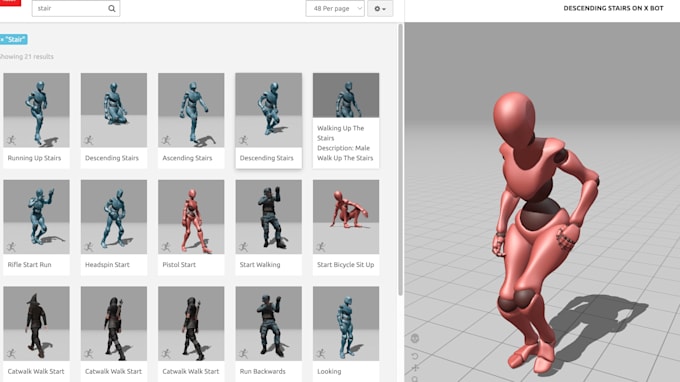Click the running-figure icon on Run Backwards
The width and height of the screenshot is (680, 382).
click(x=244, y=353)
